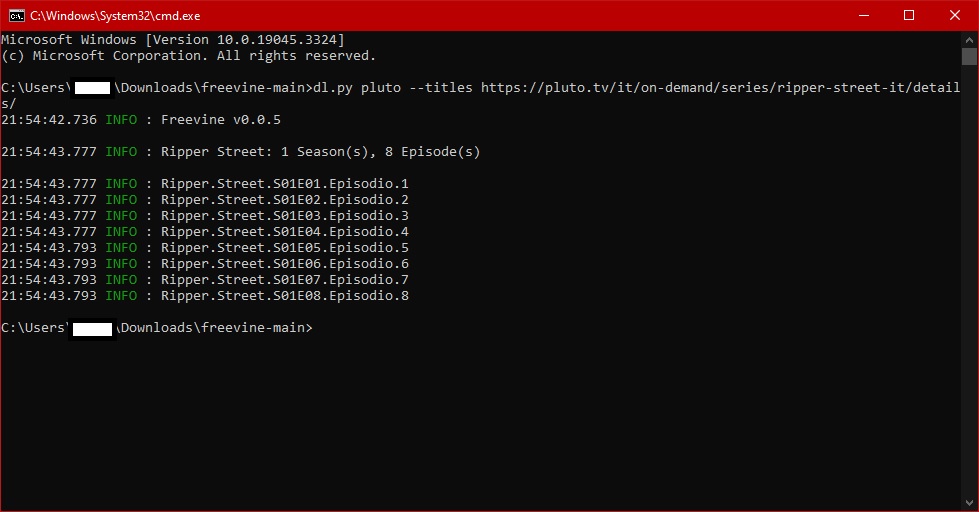Screen dimensions: 979x512
Task: Click the cmd.exe icon in title bar
Action: pos(17,15)
